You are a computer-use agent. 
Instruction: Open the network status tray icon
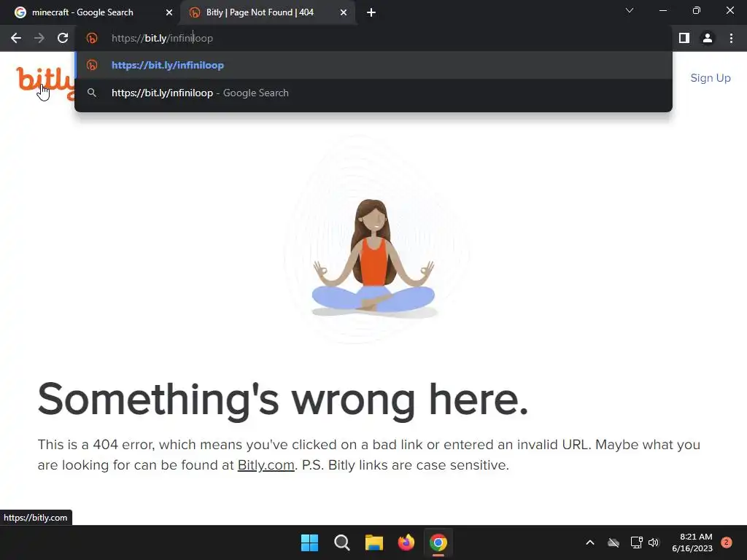tap(636, 542)
